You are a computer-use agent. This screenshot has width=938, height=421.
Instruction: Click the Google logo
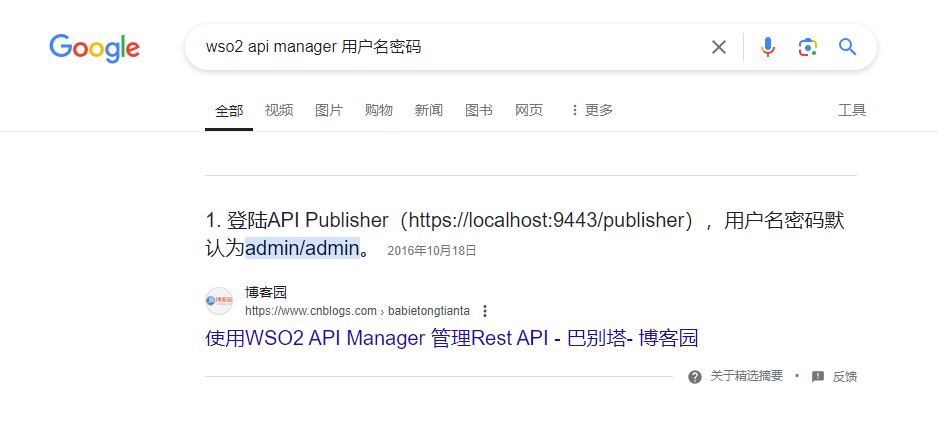click(95, 48)
